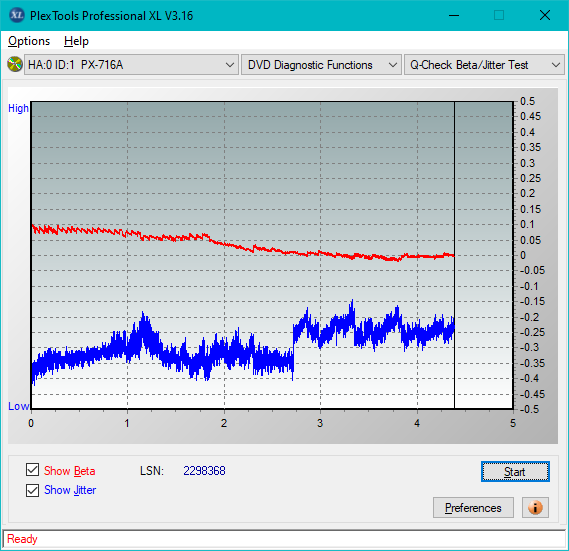Click the Show Beta red label
Screen dimensions: 569x551
tap(70, 471)
